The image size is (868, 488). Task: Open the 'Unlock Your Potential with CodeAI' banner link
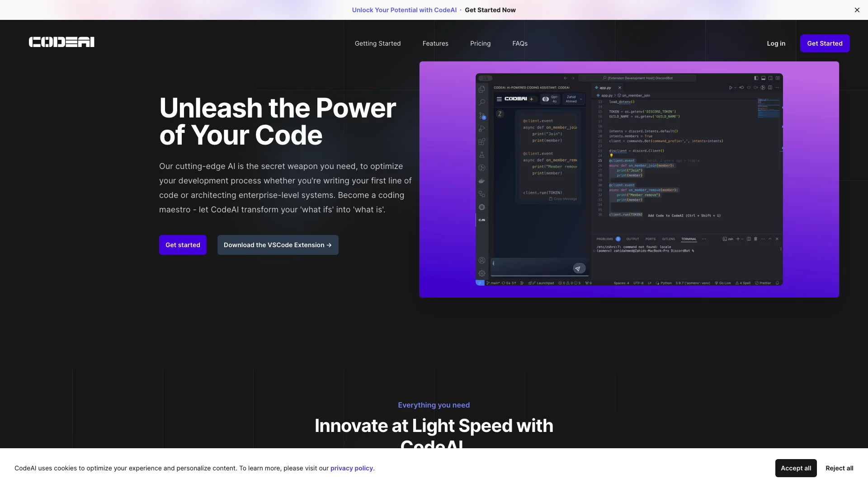404,10
